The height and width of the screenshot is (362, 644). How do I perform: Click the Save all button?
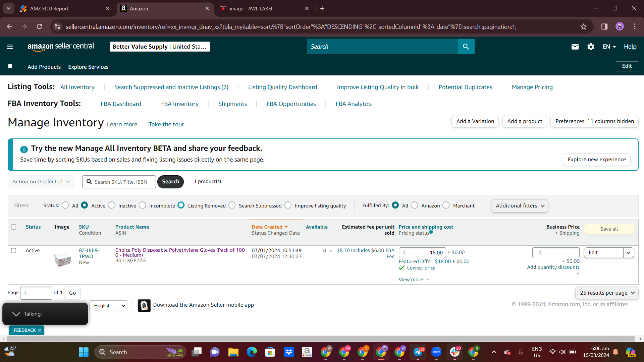609,229
